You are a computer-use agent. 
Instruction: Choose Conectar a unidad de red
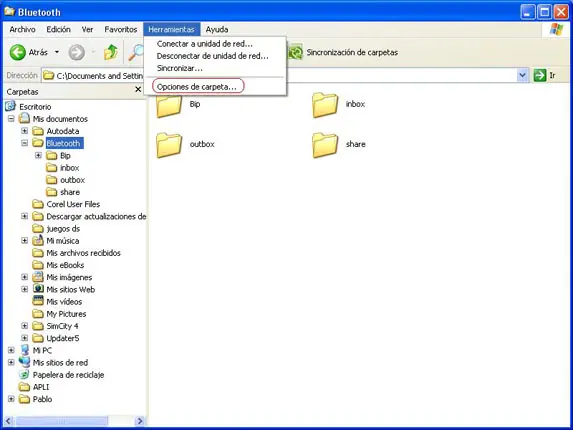pyautogui.click(x=215, y=44)
